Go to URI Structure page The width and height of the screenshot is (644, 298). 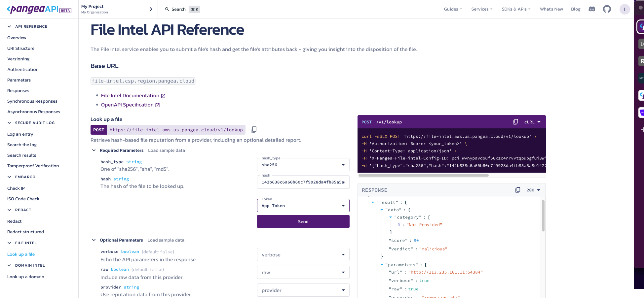click(21, 48)
